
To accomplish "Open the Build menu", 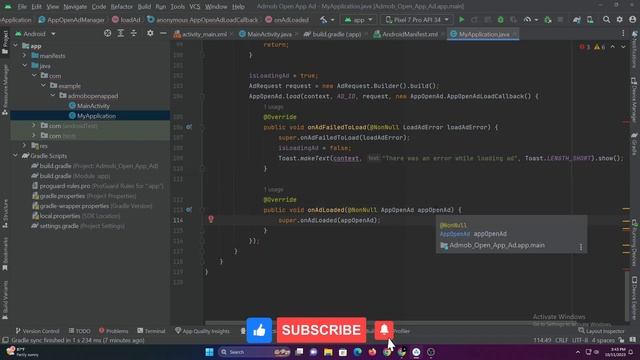I will [144, 7].
